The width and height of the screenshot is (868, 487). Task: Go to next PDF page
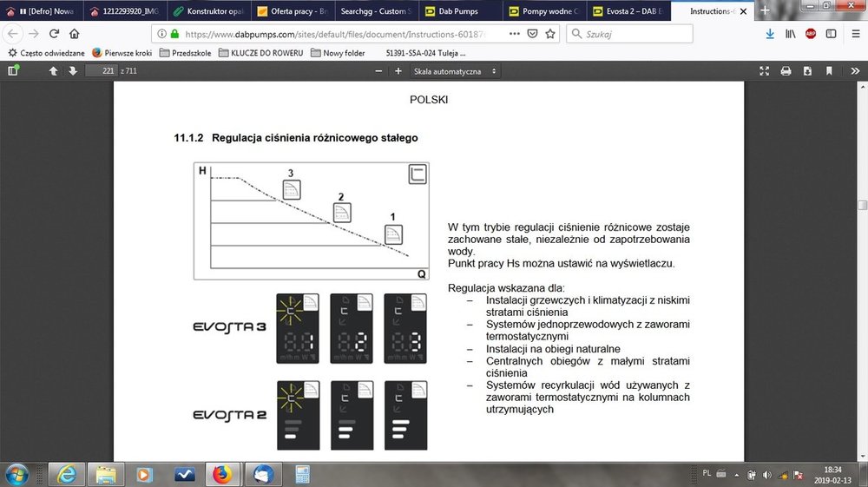pos(73,71)
